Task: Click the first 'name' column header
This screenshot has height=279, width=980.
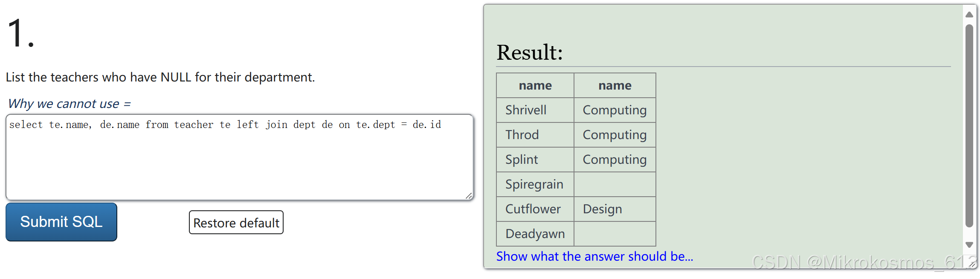Action: [x=535, y=85]
